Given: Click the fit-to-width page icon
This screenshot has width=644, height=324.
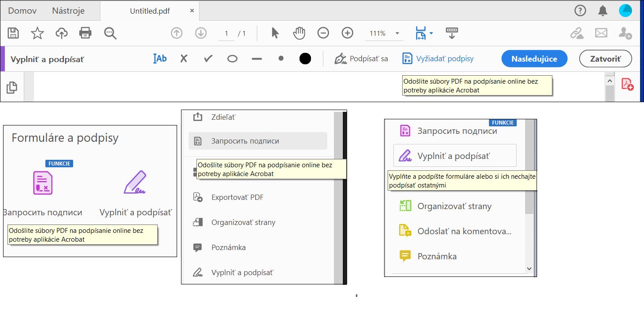Looking at the screenshot, I should pyautogui.click(x=421, y=33).
